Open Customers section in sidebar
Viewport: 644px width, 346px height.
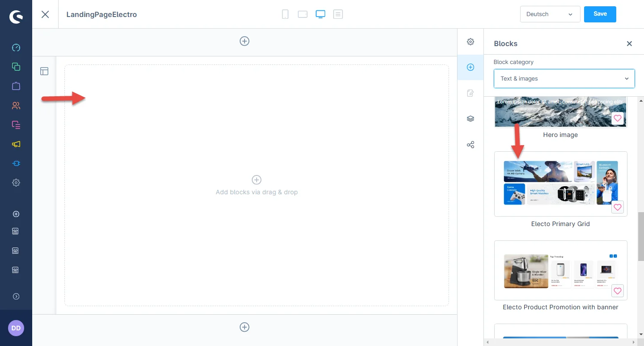click(x=16, y=106)
